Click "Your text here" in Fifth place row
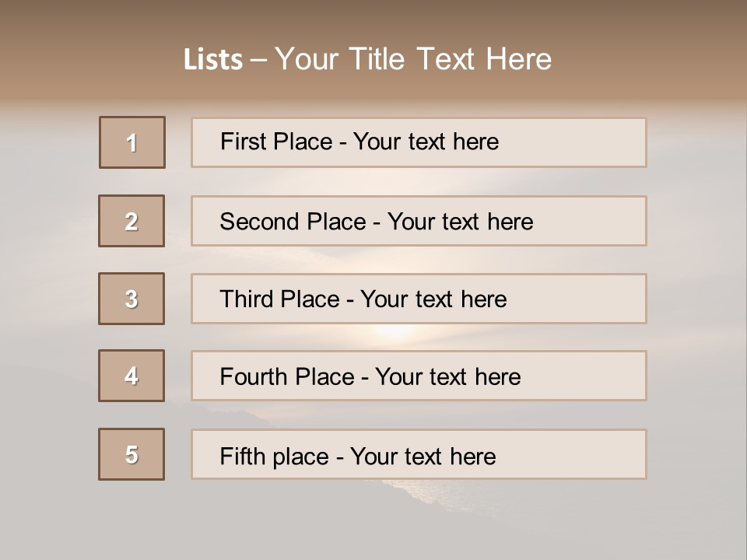Screen dimensions: 747x560 [x=423, y=456]
